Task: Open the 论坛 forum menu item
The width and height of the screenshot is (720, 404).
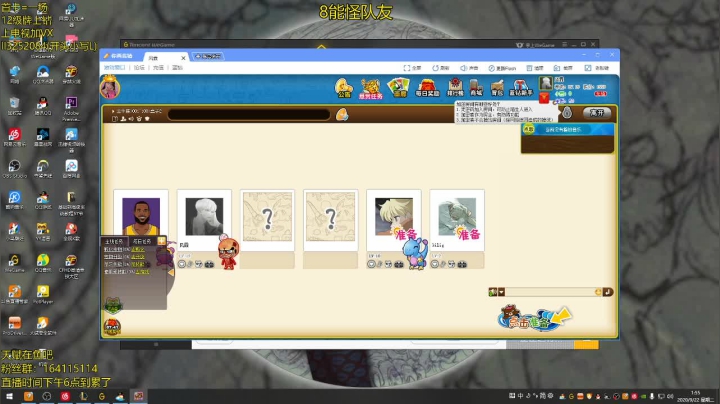Action: point(139,67)
